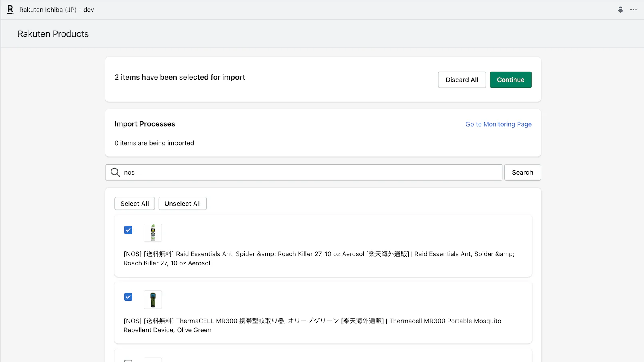The image size is (644, 362).
Task: Click Discard All button
Action: 462,80
